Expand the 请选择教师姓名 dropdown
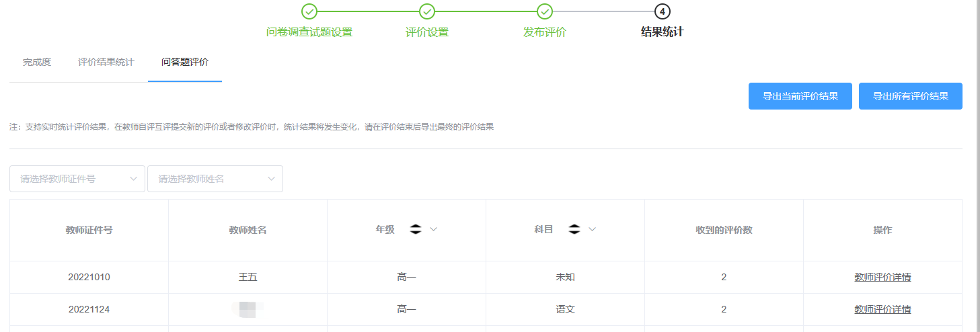 (215, 179)
